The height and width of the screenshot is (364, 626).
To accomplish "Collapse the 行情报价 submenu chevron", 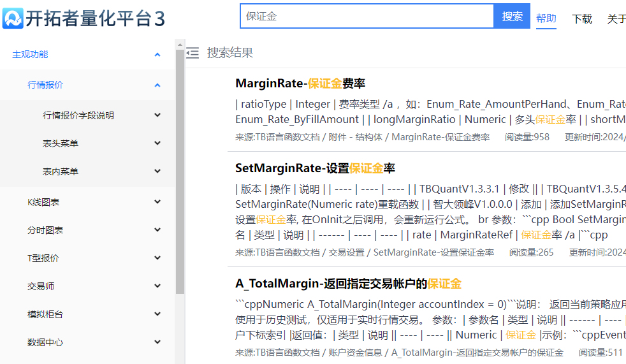I will point(157,85).
